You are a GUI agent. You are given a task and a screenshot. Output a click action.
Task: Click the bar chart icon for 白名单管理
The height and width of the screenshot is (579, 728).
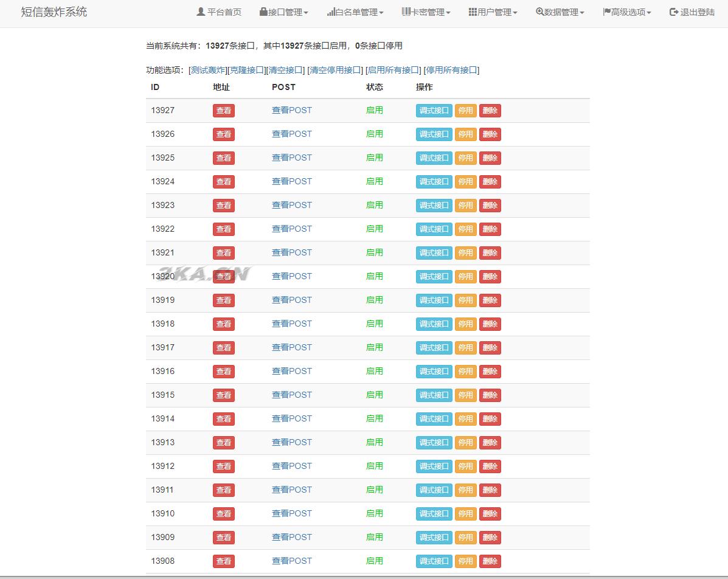[x=331, y=12]
